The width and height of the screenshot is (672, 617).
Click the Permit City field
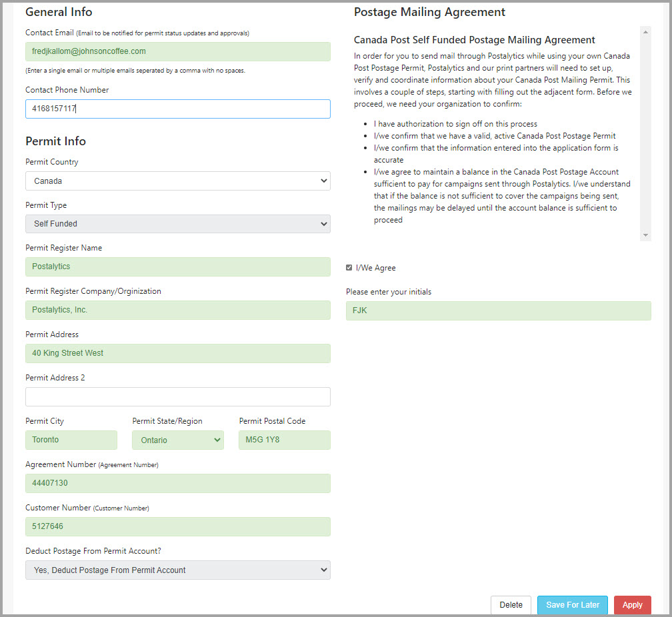71,440
